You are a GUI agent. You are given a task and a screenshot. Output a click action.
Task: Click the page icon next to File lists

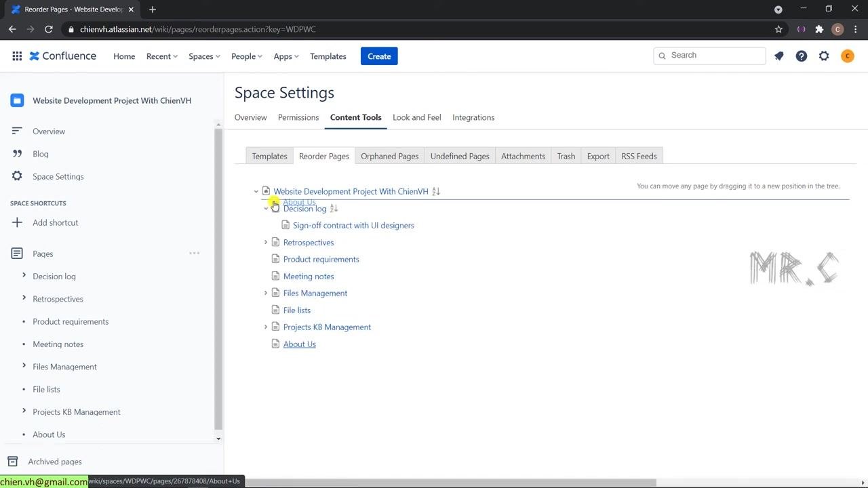(x=275, y=310)
